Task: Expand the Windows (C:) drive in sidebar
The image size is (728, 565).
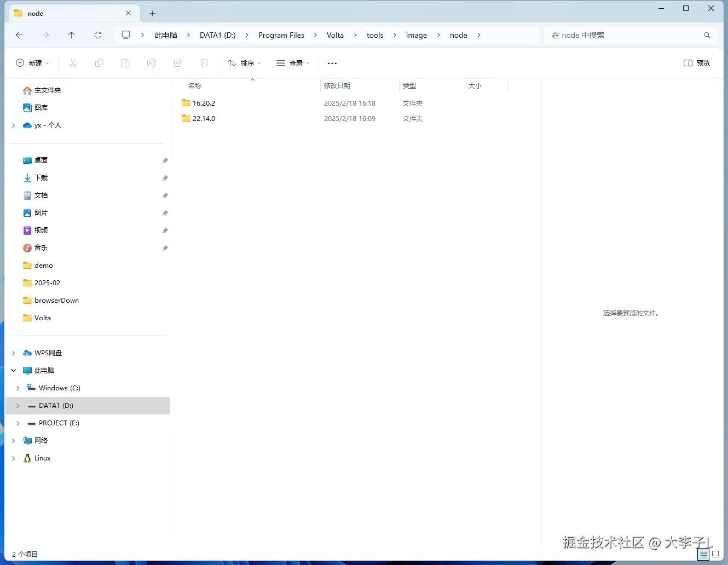Action: tap(18, 388)
